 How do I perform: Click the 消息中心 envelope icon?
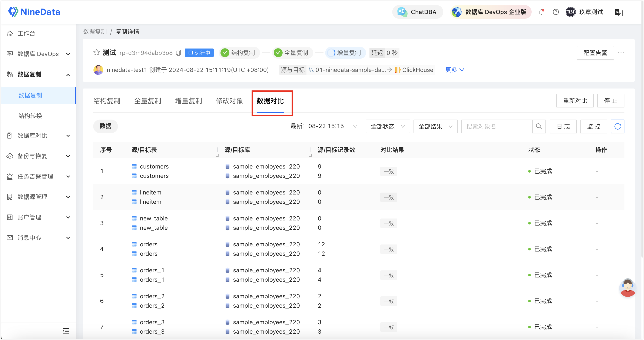tap(10, 237)
